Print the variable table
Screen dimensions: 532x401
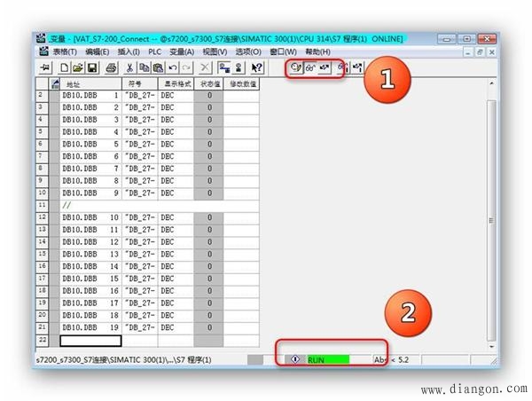112,67
